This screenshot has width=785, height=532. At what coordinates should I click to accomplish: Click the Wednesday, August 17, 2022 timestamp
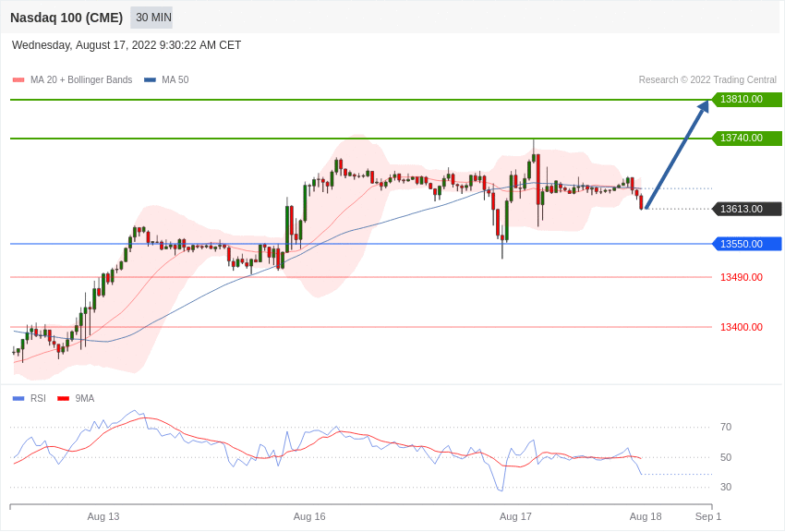point(127,45)
